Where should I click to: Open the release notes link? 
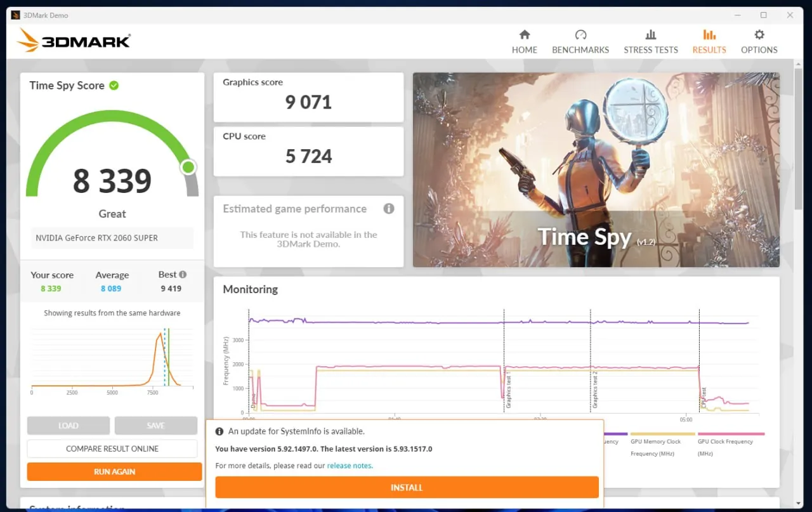click(350, 466)
